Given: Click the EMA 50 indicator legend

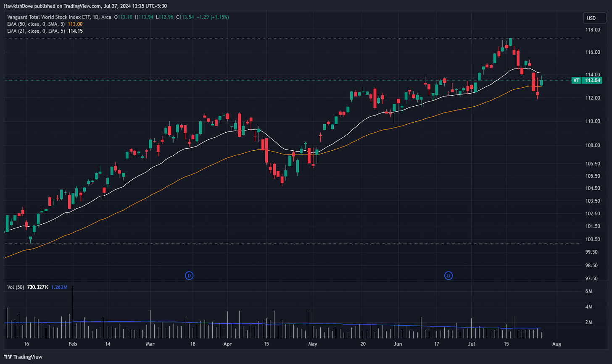Looking at the screenshot, I should [36, 24].
